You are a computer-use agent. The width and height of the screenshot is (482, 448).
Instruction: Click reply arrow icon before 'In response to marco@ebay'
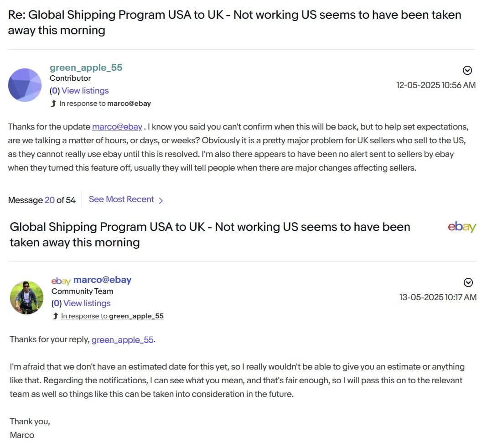(55, 104)
